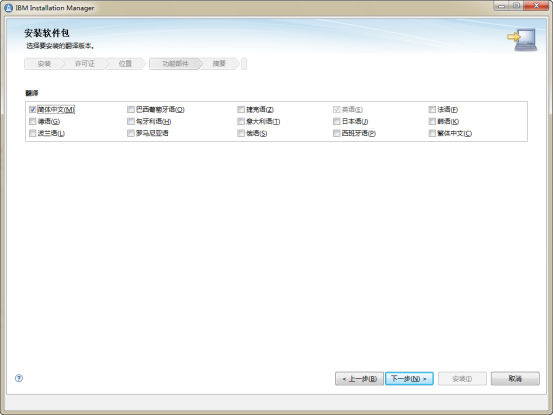Check the 捷克语(Z) language option

coord(241,110)
